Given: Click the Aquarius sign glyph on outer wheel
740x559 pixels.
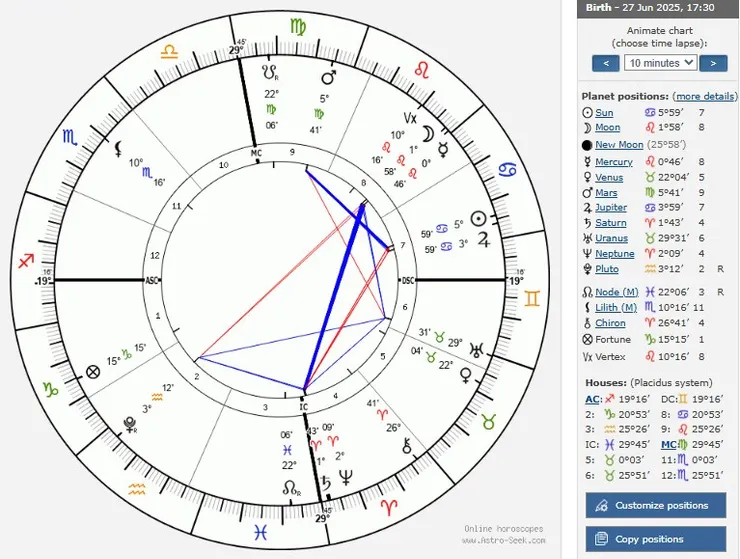Looking at the screenshot, I should coord(137,489).
